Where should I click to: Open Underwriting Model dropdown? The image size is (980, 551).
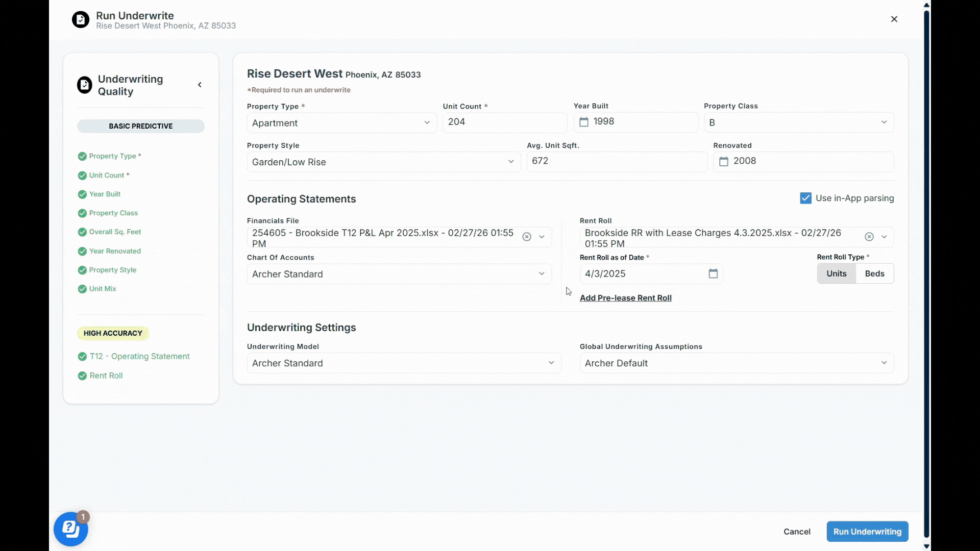(x=404, y=363)
